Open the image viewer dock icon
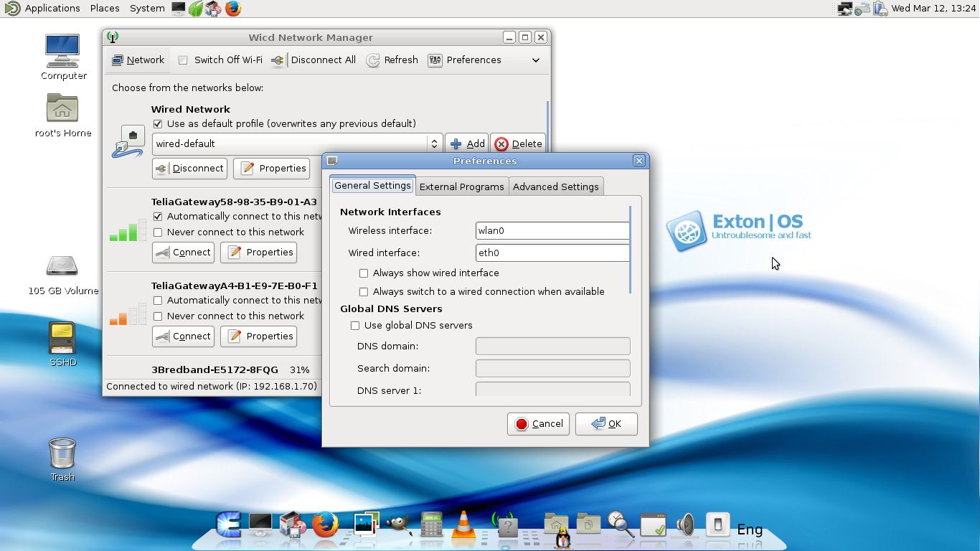Screen dimensions: 980x551 366,525
